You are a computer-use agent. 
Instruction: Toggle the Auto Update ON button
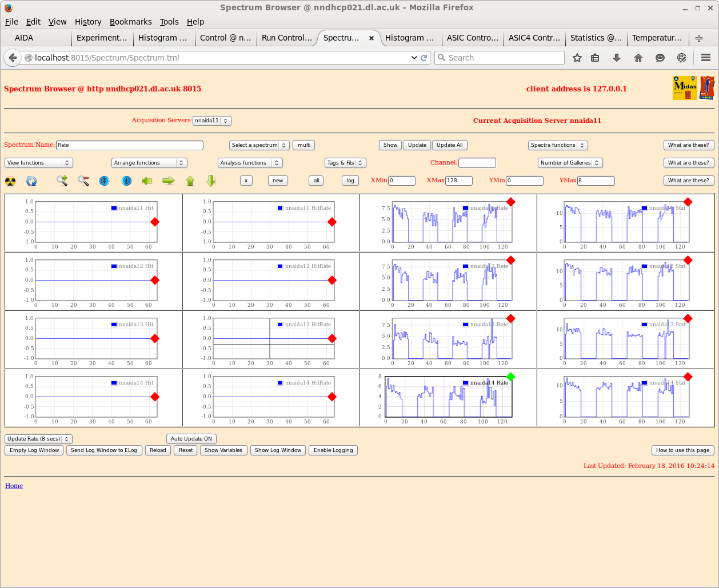click(191, 439)
